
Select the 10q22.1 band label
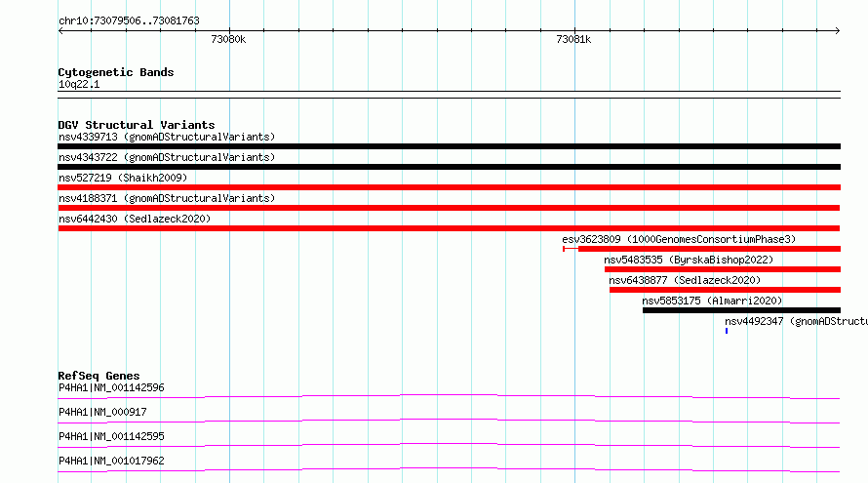tap(79, 84)
